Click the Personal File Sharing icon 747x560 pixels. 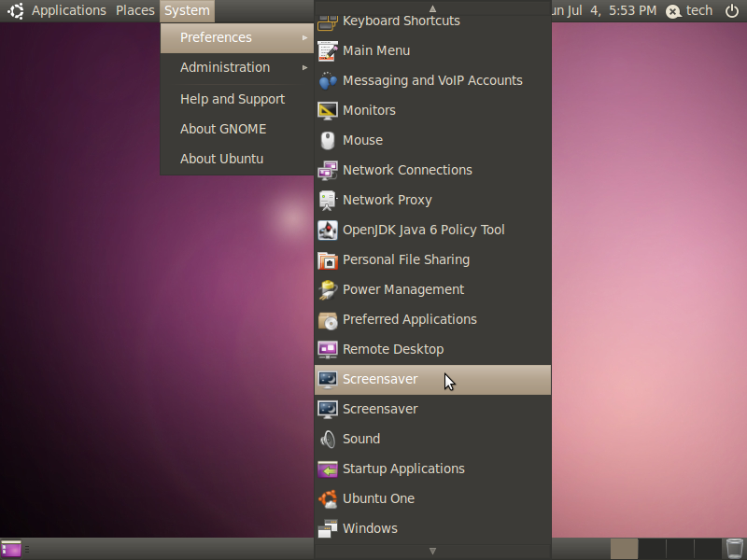click(328, 260)
